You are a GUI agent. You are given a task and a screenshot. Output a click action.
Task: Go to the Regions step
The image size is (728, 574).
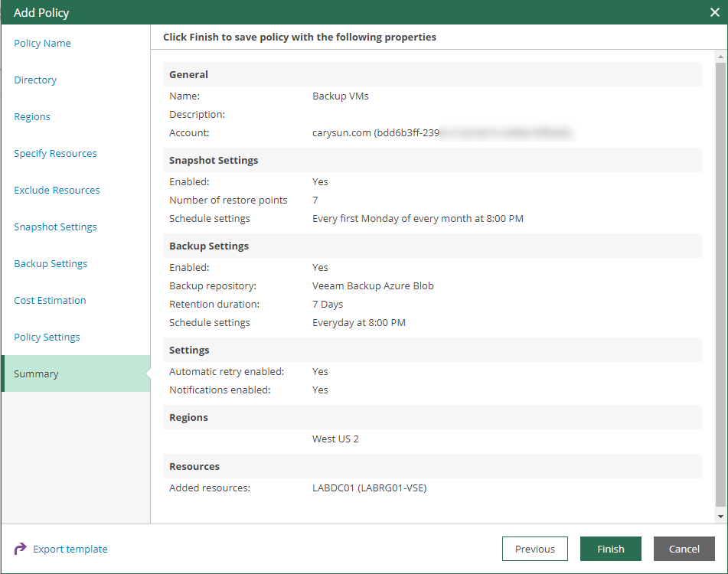tap(31, 116)
